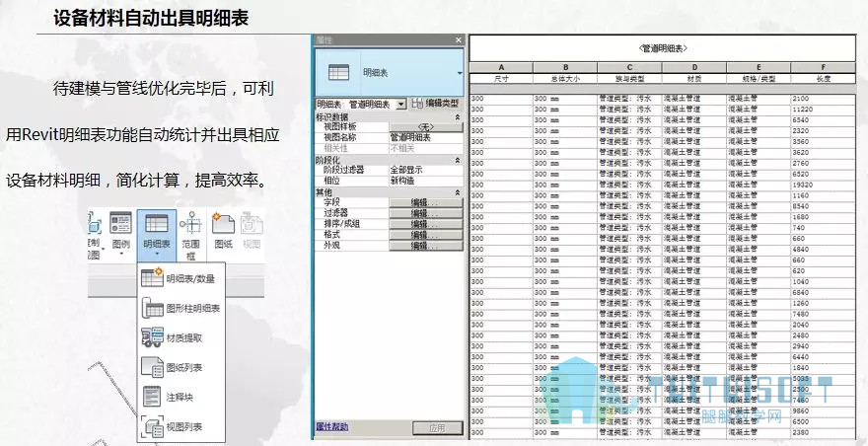The image size is (868, 446).
Task: Click length cell 7480
Action: coord(825,314)
